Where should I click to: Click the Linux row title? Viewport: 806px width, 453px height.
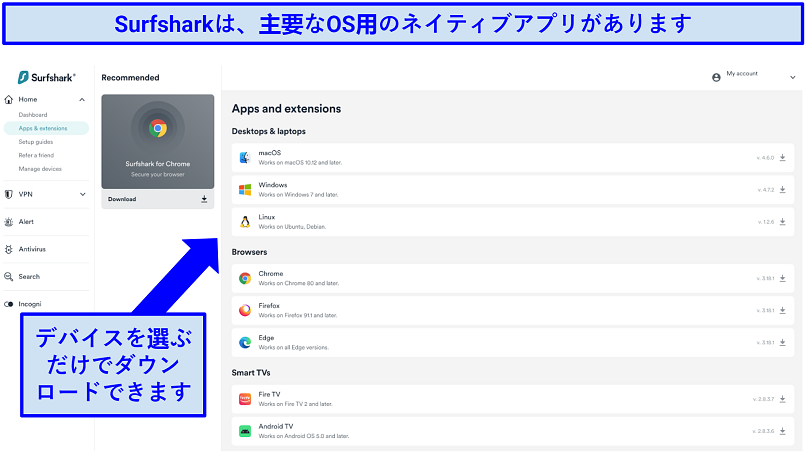[x=267, y=217]
